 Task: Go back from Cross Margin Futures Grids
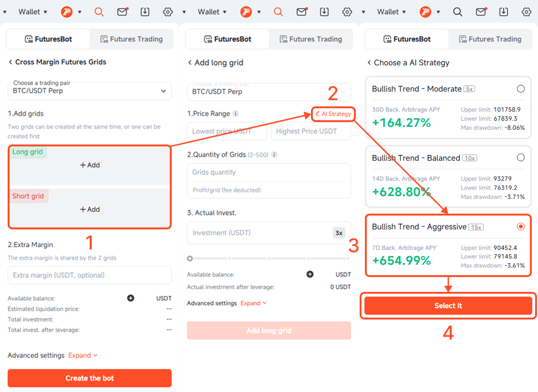pyautogui.click(x=10, y=62)
